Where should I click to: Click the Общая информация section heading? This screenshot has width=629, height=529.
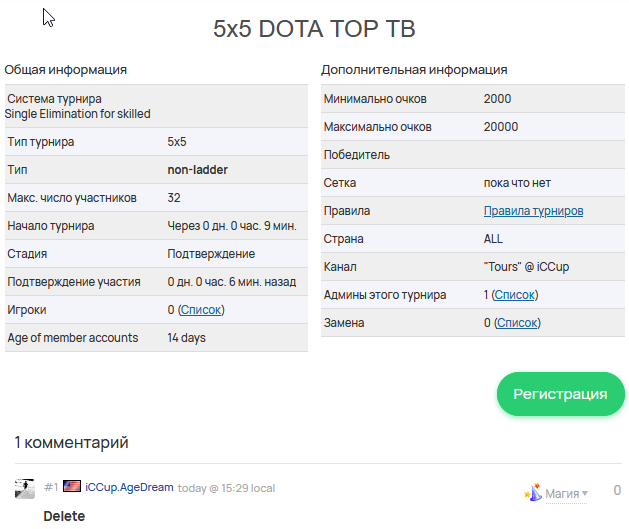(65, 70)
